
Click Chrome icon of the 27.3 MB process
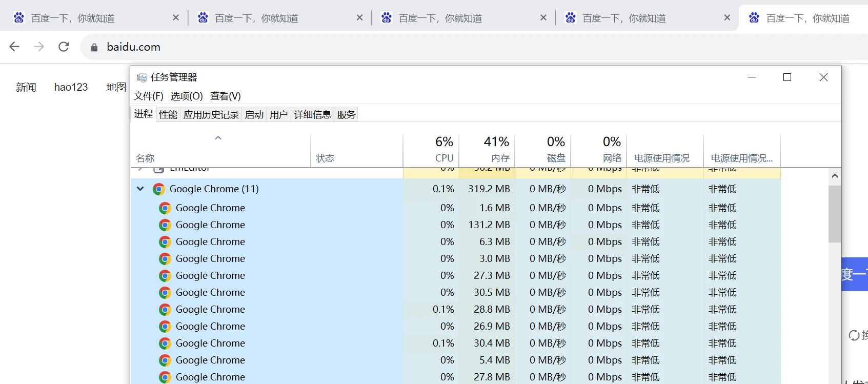[165, 276]
